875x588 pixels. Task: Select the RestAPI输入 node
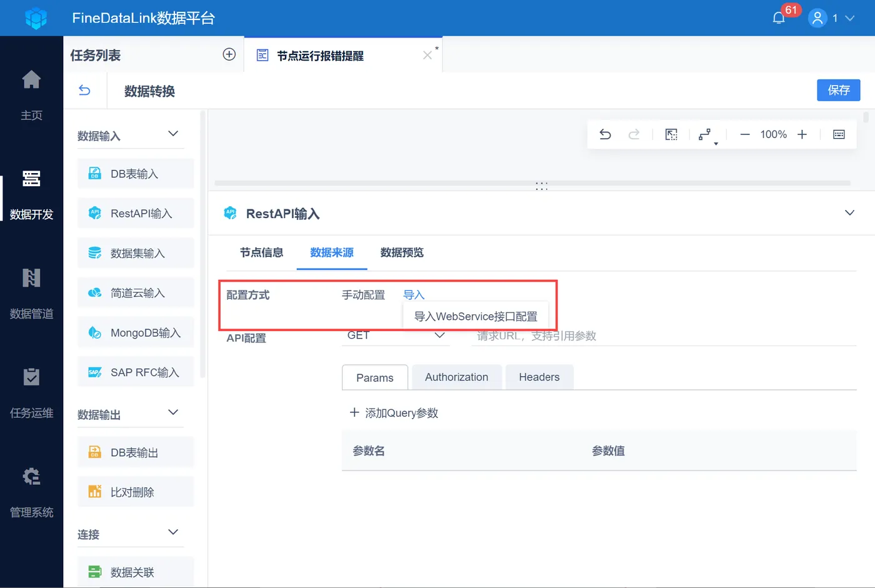136,213
